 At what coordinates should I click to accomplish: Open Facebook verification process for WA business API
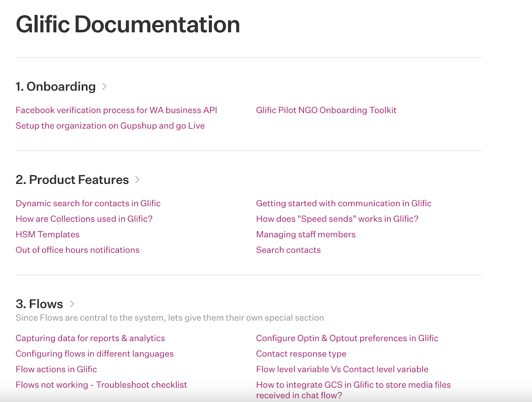pos(116,110)
